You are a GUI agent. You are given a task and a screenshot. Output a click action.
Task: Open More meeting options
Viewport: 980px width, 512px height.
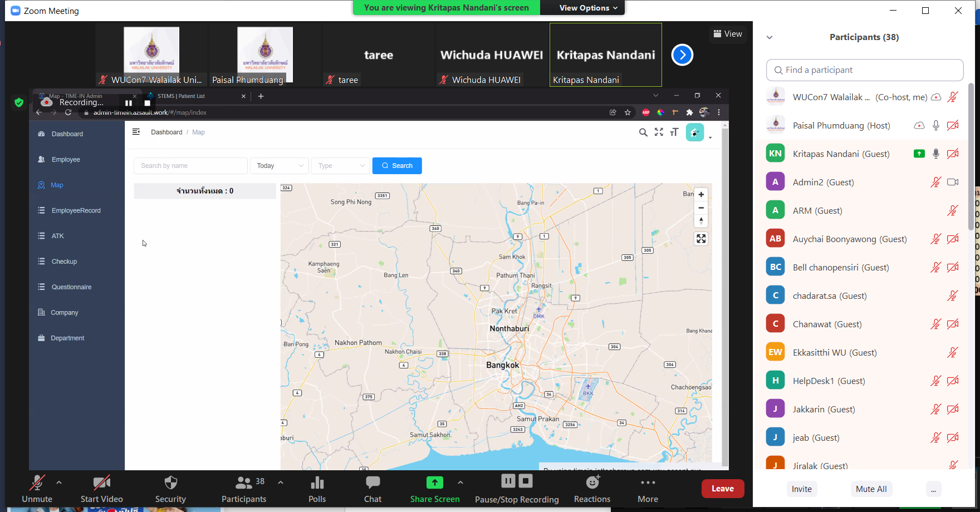pyautogui.click(x=648, y=483)
